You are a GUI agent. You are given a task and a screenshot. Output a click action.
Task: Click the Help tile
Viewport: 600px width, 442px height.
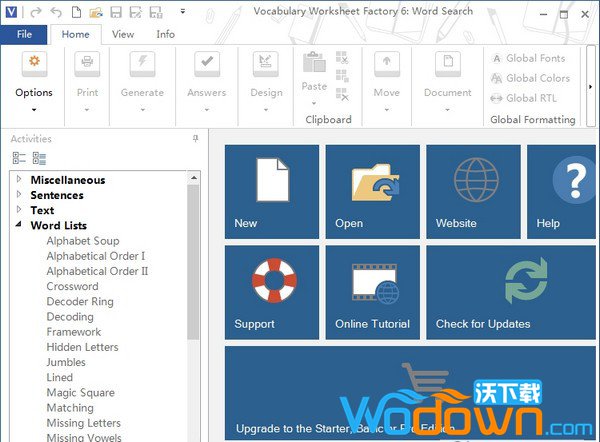pos(561,191)
